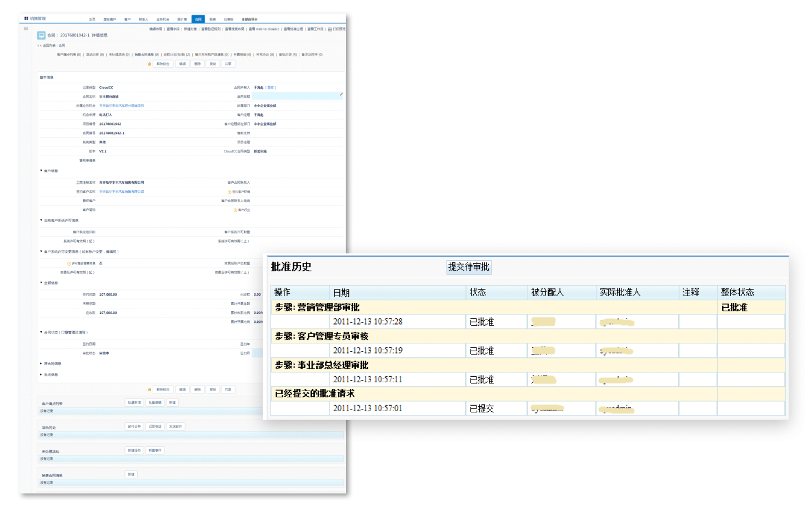The image size is (812, 519).
Task: Expand the 原合同信息 section
Action: tap(41, 363)
